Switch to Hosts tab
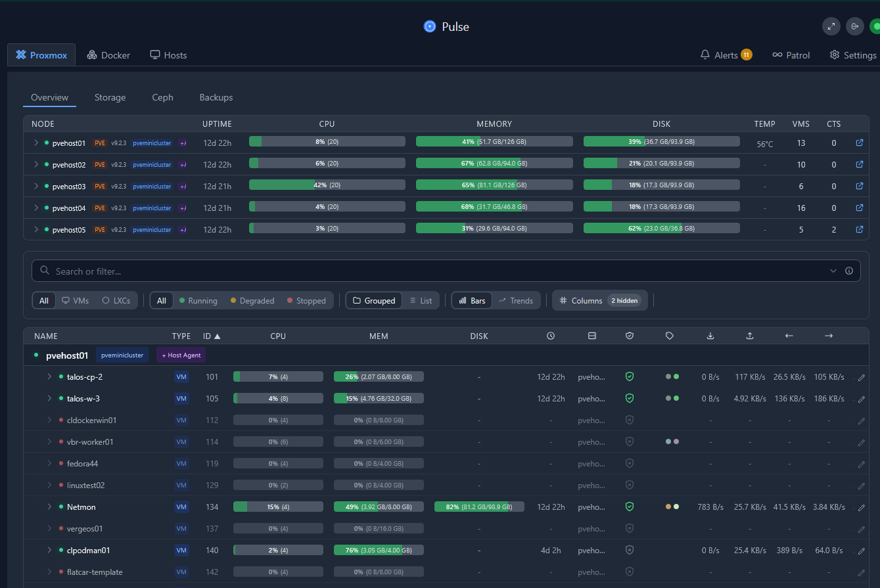 click(x=168, y=55)
